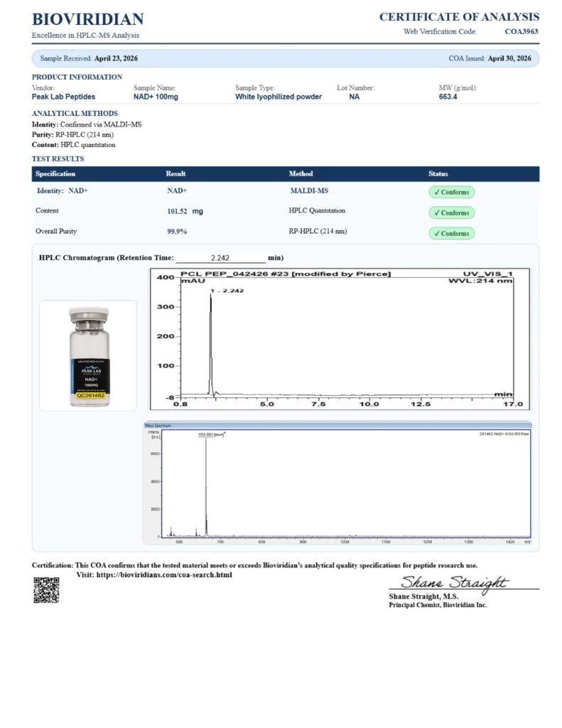This screenshot has height=728, width=562.
Task: Click the QR code image
Action: [46, 590]
